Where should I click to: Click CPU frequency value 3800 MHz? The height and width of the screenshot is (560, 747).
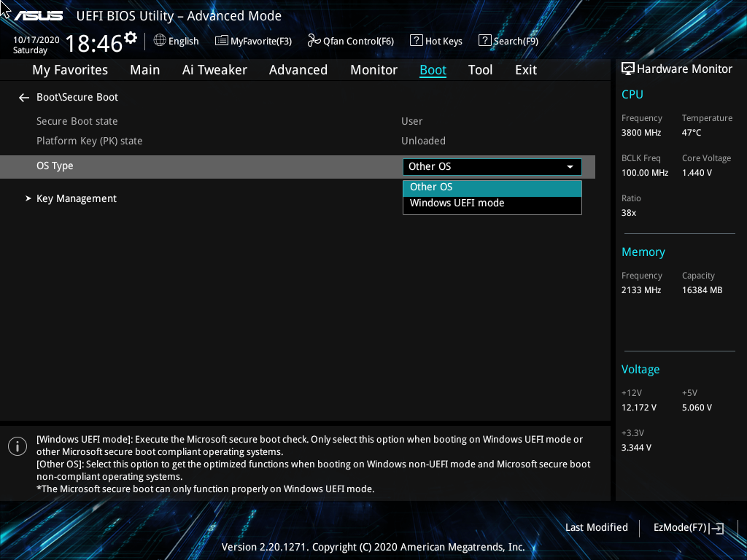coord(641,133)
